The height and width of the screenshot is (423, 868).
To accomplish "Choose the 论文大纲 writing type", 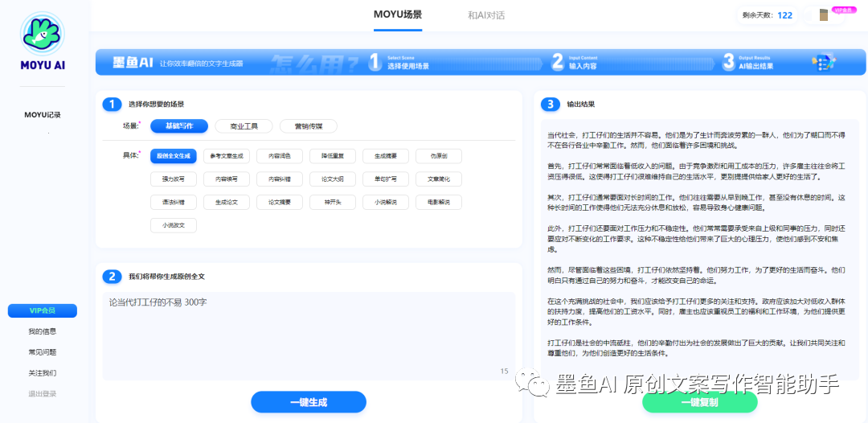I will pos(333,179).
